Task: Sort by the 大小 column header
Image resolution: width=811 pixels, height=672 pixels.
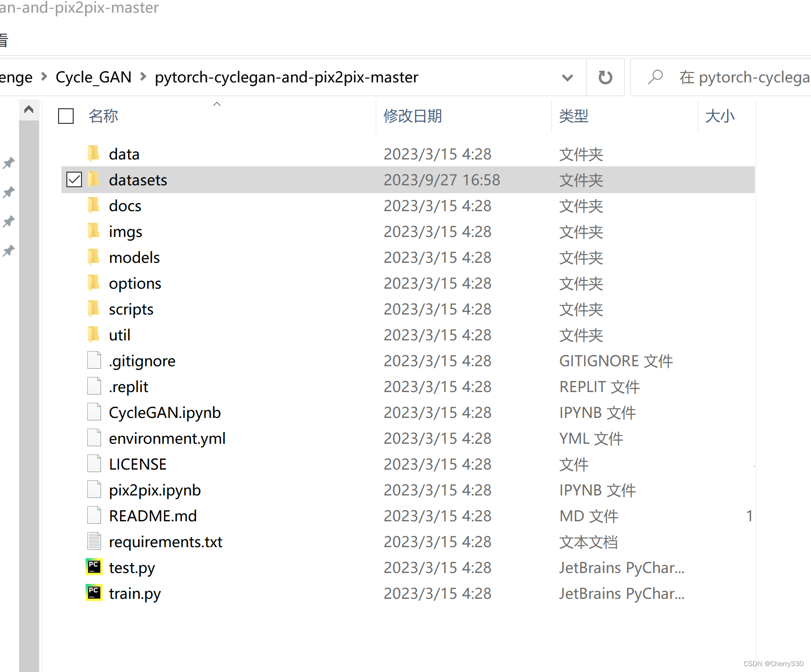Action: tap(720, 116)
